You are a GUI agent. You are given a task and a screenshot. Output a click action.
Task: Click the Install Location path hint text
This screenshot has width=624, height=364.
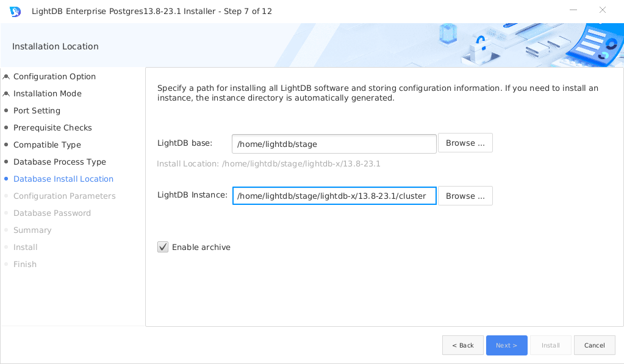(268, 163)
